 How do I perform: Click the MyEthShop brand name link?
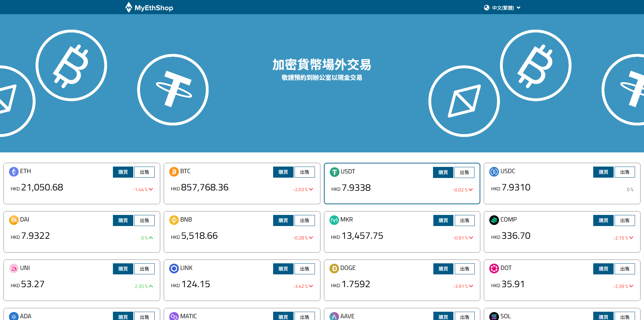(154, 8)
